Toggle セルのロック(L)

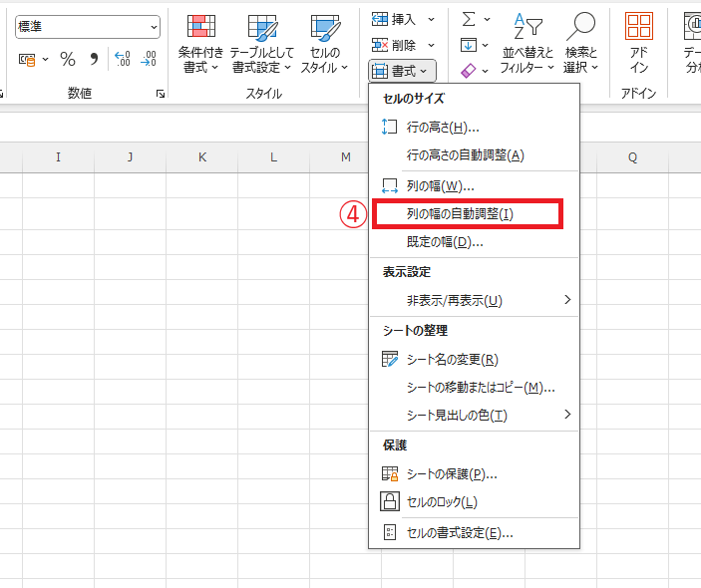click(x=474, y=501)
